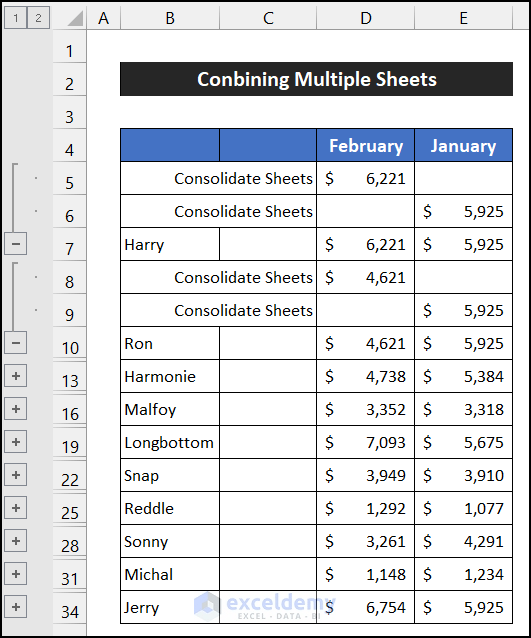
Task: Expand the group at row 13
Action: click(15, 376)
